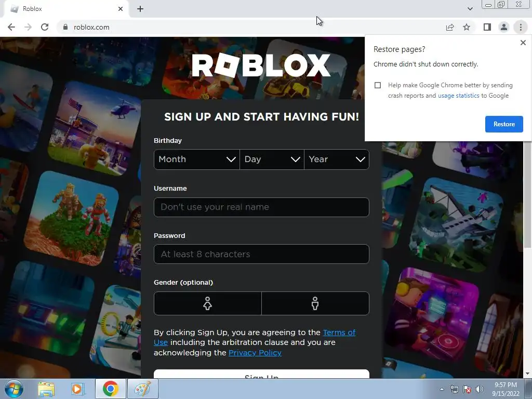Viewport: 532px width, 399px height.
Task: Select the male gender icon
Action: coord(315,303)
